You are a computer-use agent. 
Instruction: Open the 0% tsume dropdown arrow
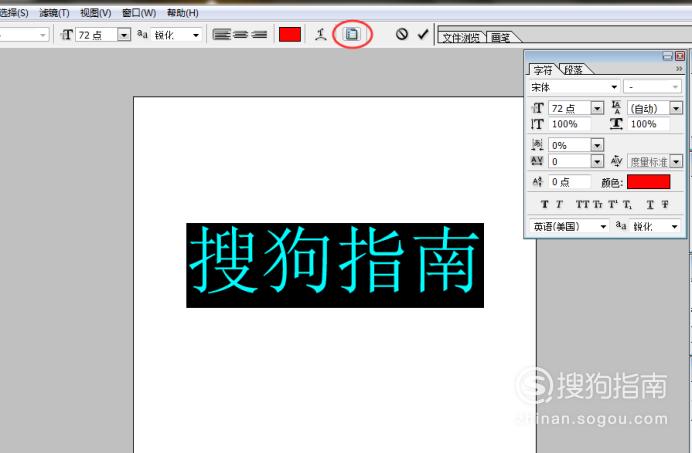(597, 145)
